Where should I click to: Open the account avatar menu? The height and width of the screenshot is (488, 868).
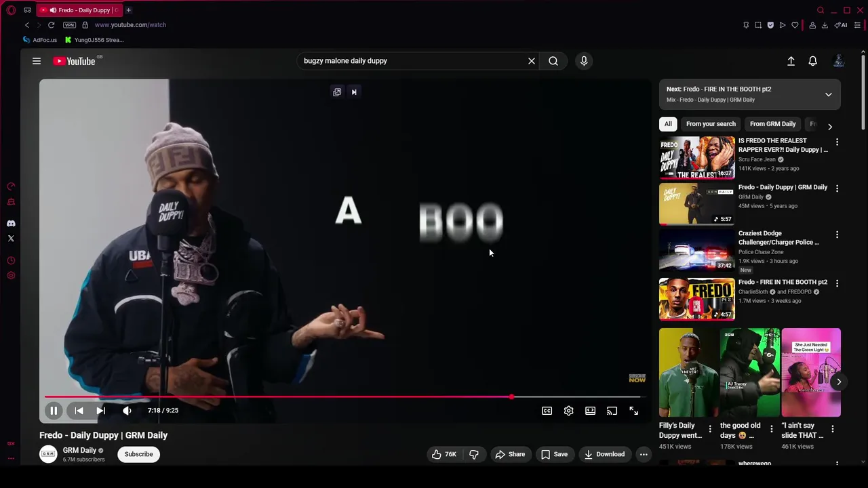pos(839,61)
